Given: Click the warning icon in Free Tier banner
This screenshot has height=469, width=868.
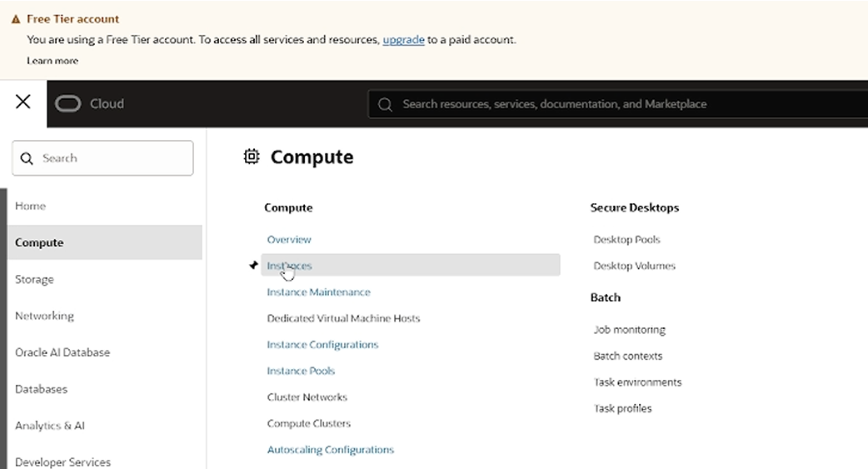Looking at the screenshot, I should pyautogui.click(x=16, y=19).
